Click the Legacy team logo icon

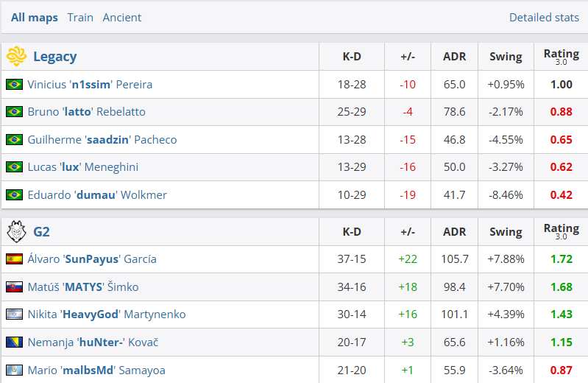click(16, 56)
